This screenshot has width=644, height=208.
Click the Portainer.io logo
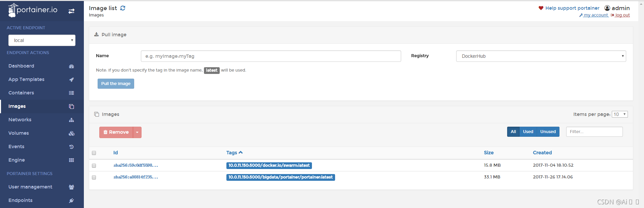coord(33,10)
